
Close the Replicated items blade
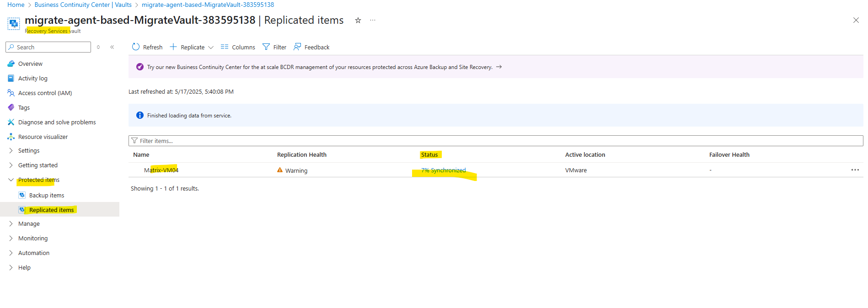856,20
